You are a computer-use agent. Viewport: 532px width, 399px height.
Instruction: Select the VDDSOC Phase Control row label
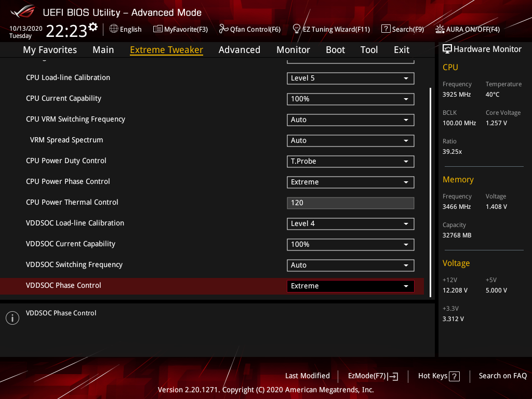coord(63,285)
